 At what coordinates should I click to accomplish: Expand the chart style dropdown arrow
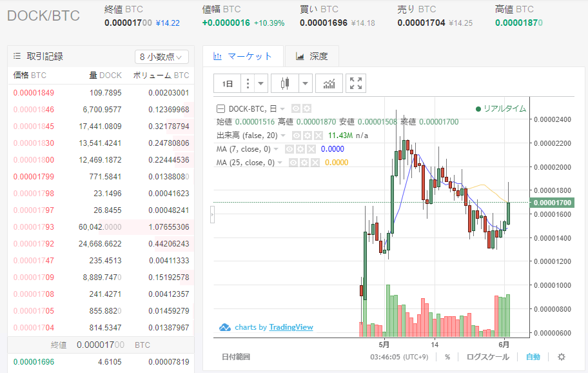(x=305, y=83)
